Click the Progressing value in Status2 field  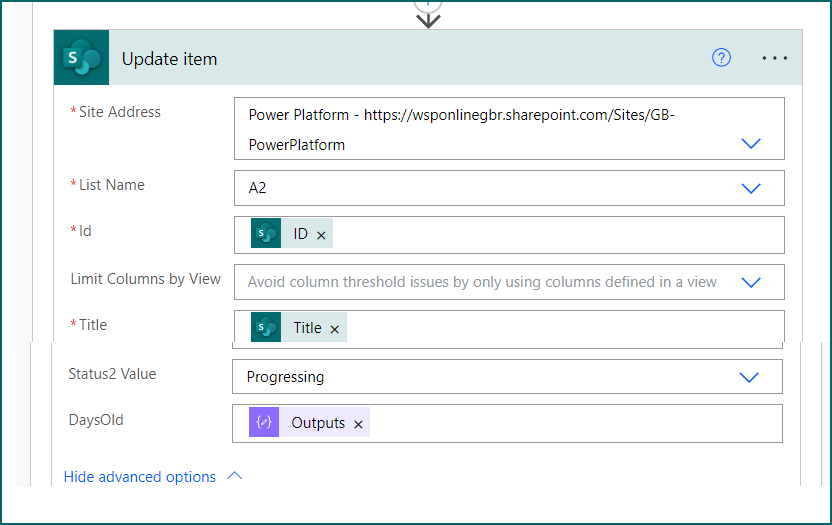click(285, 377)
